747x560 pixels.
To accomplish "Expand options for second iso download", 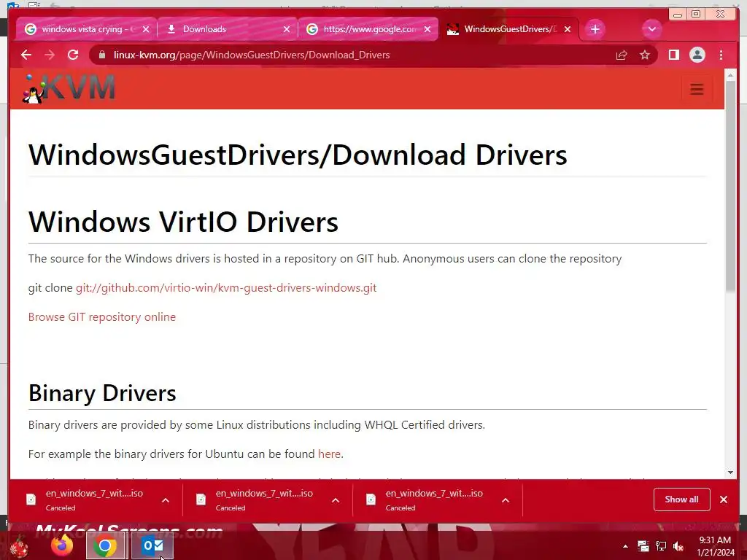I will coord(336,500).
